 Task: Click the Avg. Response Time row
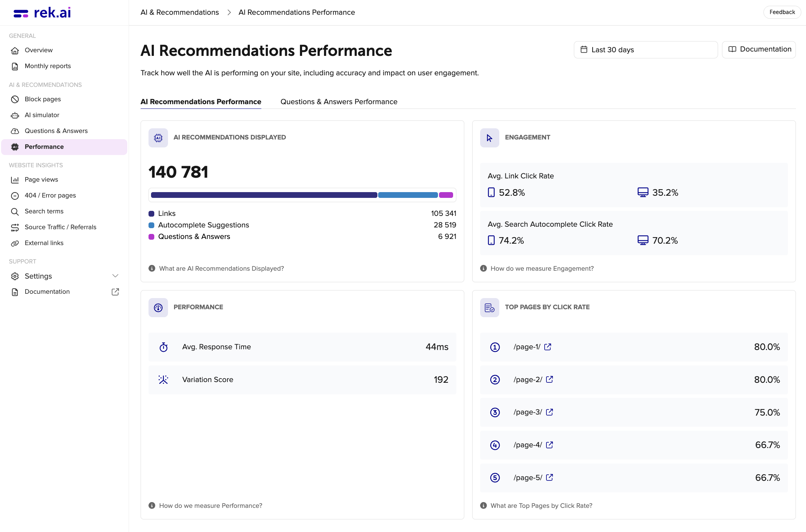click(x=302, y=347)
